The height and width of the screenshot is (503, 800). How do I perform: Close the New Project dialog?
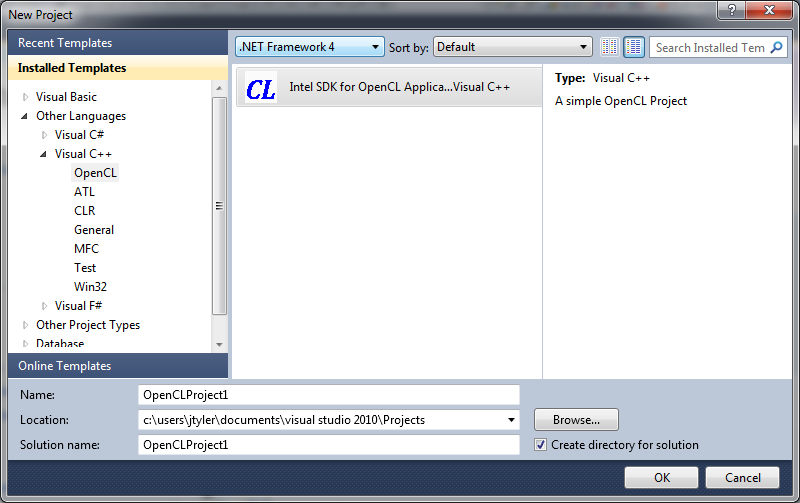(x=769, y=10)
